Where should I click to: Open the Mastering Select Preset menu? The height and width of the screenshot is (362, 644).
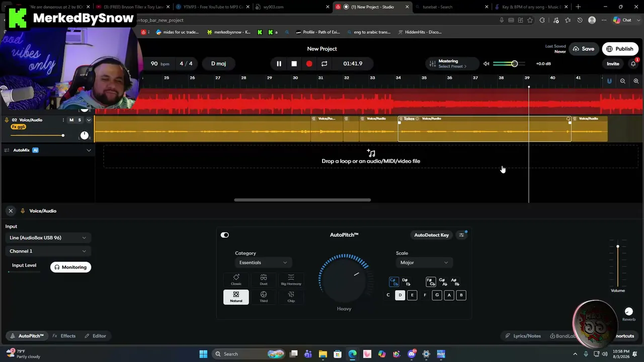coord(452,64)
